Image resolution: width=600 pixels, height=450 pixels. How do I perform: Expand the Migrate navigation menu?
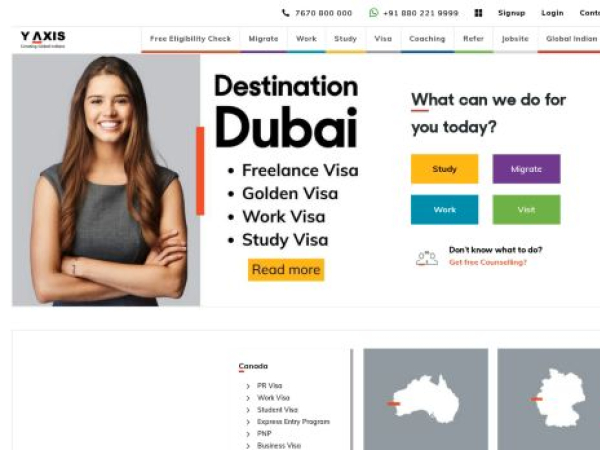(x=263, y=39)
